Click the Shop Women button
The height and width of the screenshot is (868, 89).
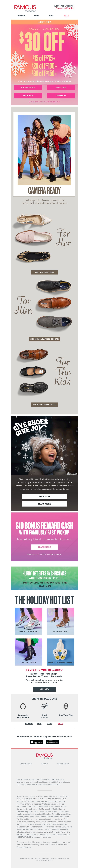coord(28,88)
